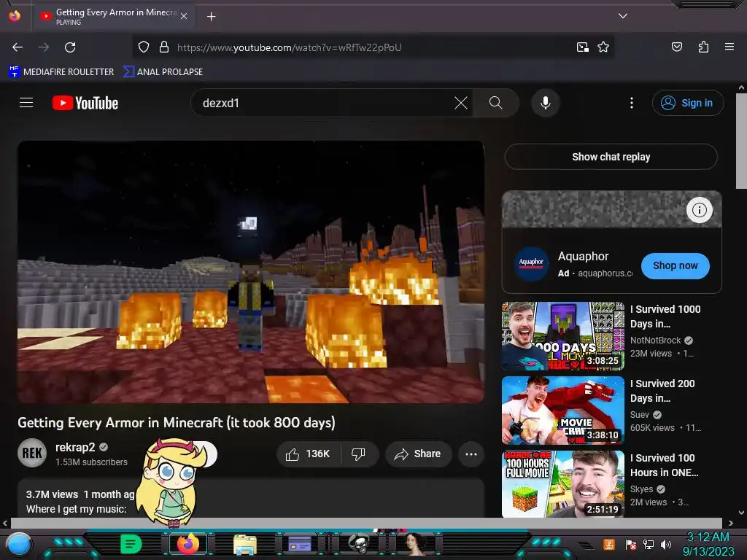Open a new browser tab
This screenshot has height=560, width=747.
point(211,17)
